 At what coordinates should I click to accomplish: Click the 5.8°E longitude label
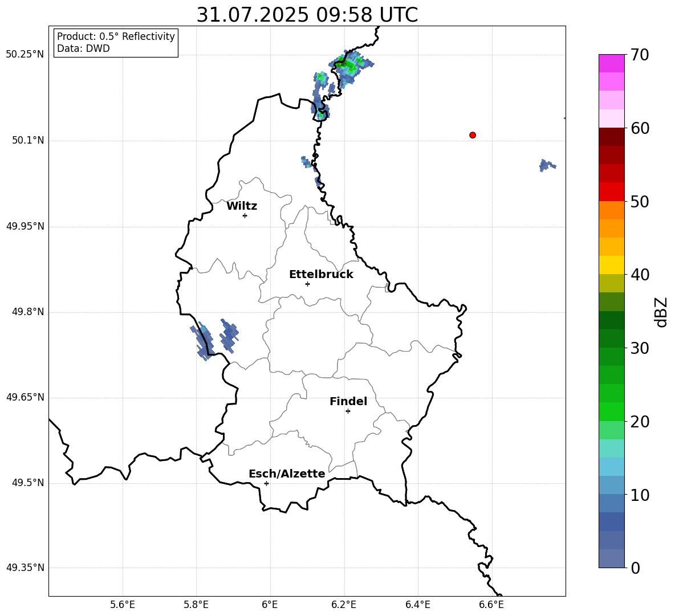(196, 605)
